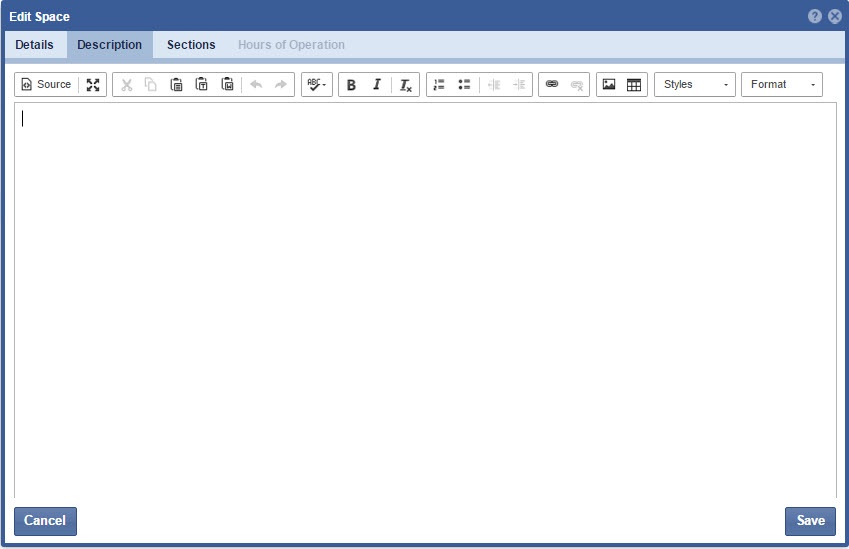This screenshot has width=849, height=549.
Task: Expand the Format dropdown
Action: pyautogui.click(x=781, y=85)
